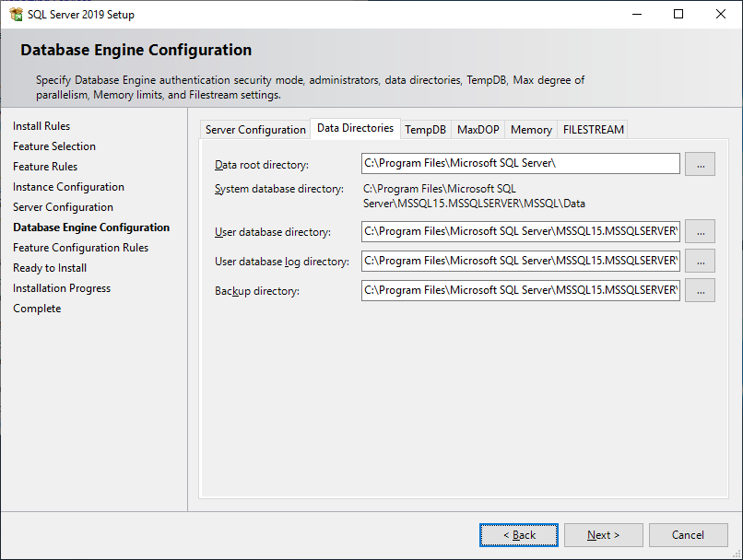This screenshot has height=560, width=743.
Task: Click the User database log directory field
Action: pyautogui.click(x=520, y=261)
